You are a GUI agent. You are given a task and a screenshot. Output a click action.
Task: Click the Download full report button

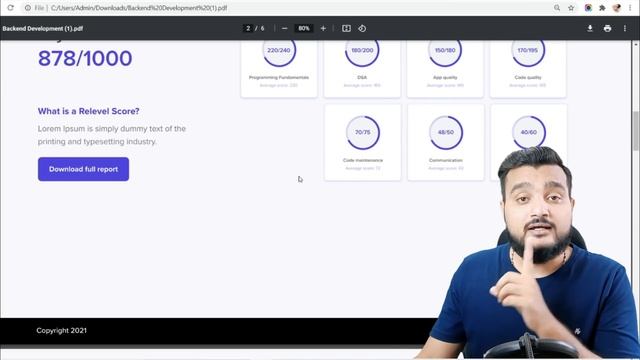(83, 169)
